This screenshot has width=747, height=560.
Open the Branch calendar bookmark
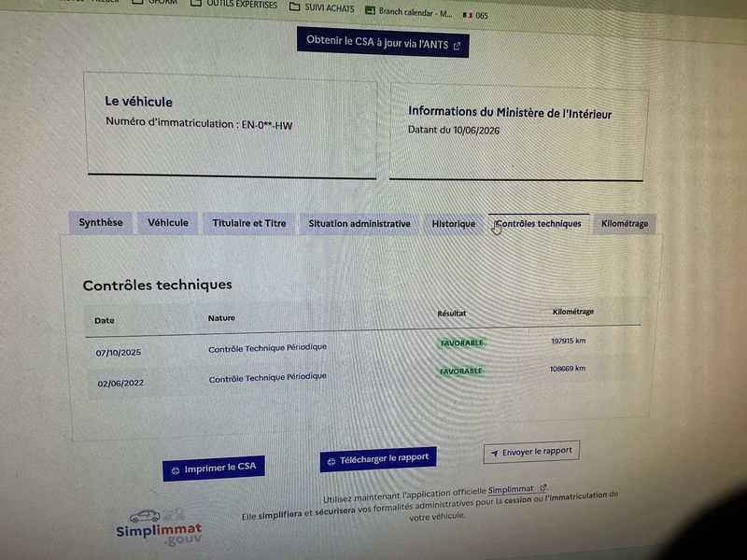tap(409, 12)
